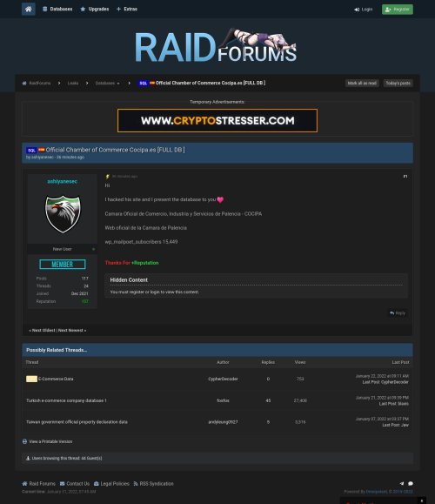Open Taiwan government property declaration thread
The height and width of the screenshot is (504, 435).
(77, 422)
